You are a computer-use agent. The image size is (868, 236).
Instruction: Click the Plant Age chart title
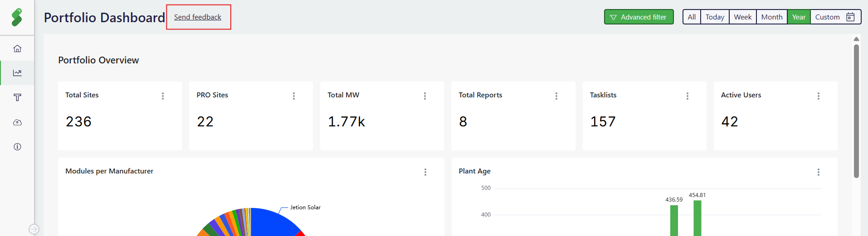click(474, 171)
